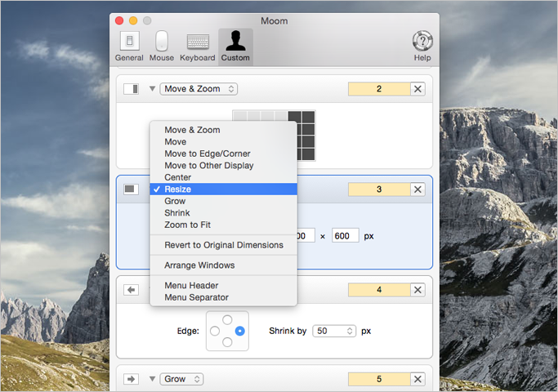The width and height of the screenshot is (558, 392).
Task: Choose Menu Header menu item
Action: click(x=224, y=285)
